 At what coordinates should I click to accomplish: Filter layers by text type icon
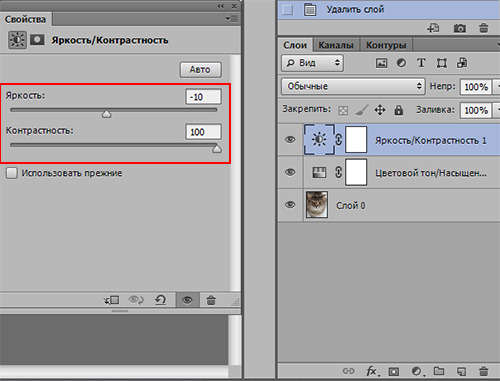421,63
